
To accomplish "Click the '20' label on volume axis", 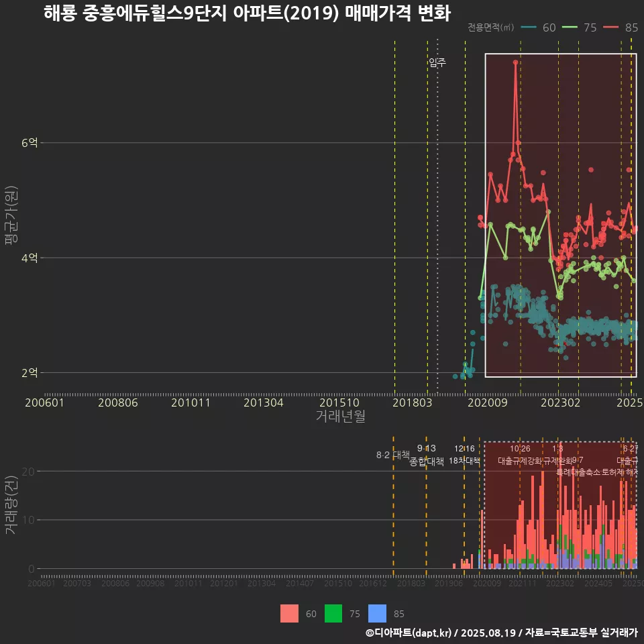I will pos(28,472).
